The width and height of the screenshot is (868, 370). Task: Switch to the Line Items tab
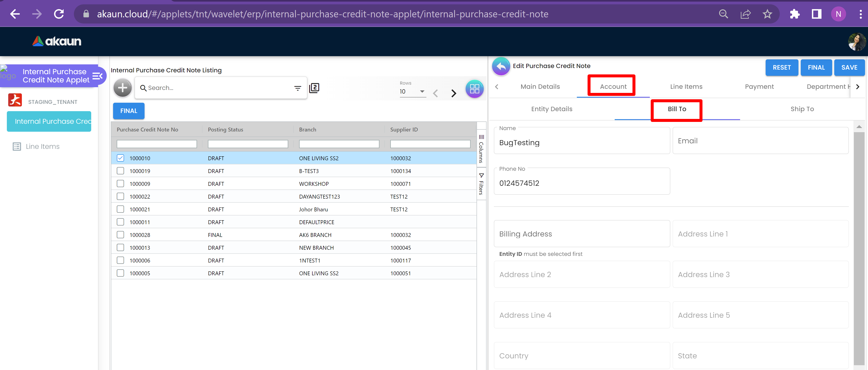click(686, 87)
